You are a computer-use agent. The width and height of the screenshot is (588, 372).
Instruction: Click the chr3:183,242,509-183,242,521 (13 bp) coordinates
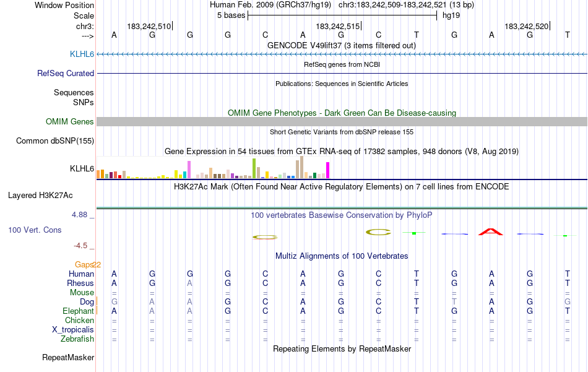click(406, 5)
